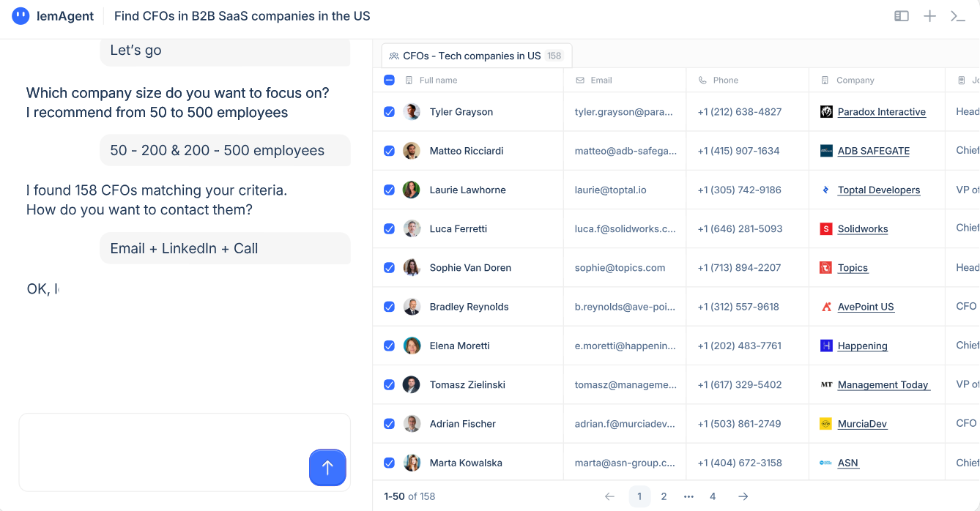The height and width of the screenshot is (511, 980).
Task: Open the AvePoint US company link
Action: pyautogui.click(x=866, y=307)
